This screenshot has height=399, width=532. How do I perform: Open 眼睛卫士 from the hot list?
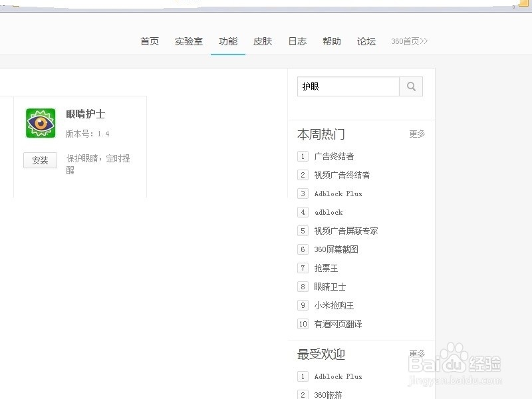click(329, 287)
